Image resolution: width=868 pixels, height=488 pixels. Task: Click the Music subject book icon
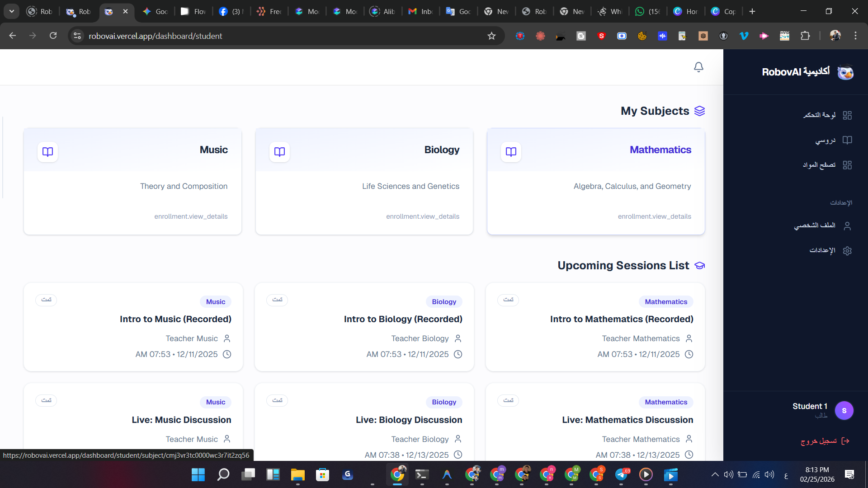coord(47,152)
